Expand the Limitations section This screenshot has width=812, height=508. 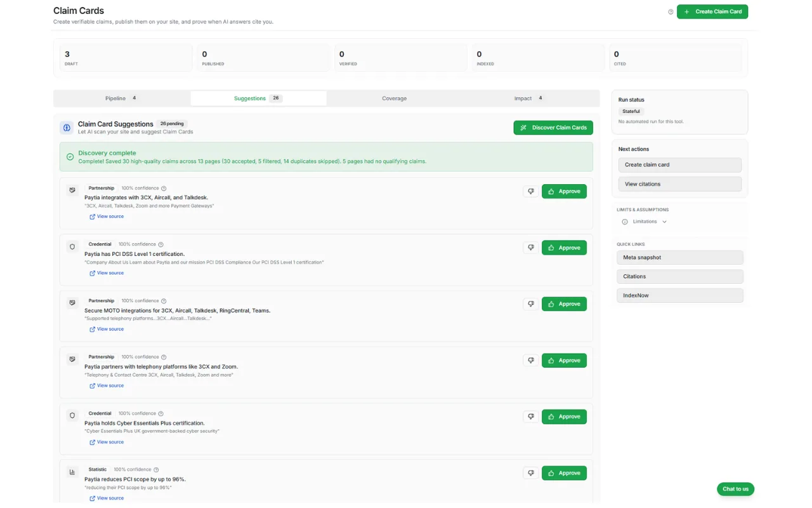coord(645,222)
